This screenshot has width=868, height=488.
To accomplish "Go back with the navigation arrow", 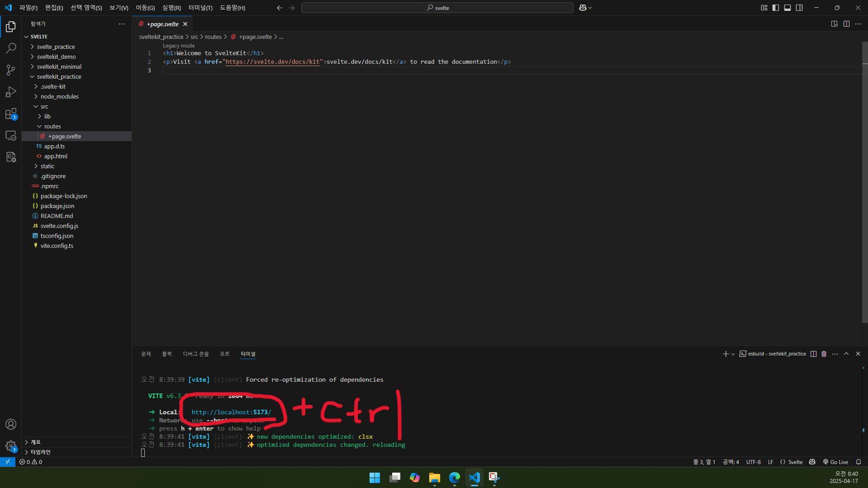I will pos(280,8).
